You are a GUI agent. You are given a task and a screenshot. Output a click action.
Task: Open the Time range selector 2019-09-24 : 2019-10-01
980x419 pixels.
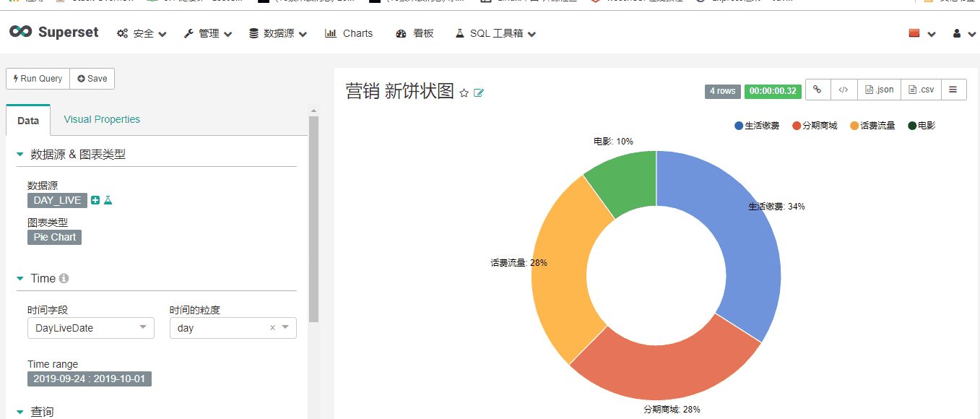pyautogui.click(x=89, y=378)
